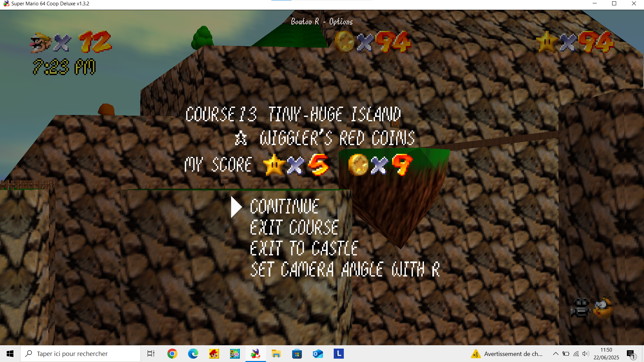Screen dimensions: 644x362
Task: Click the small star before Wiggler's Red Coins
Action: click(x=240, y=138)
